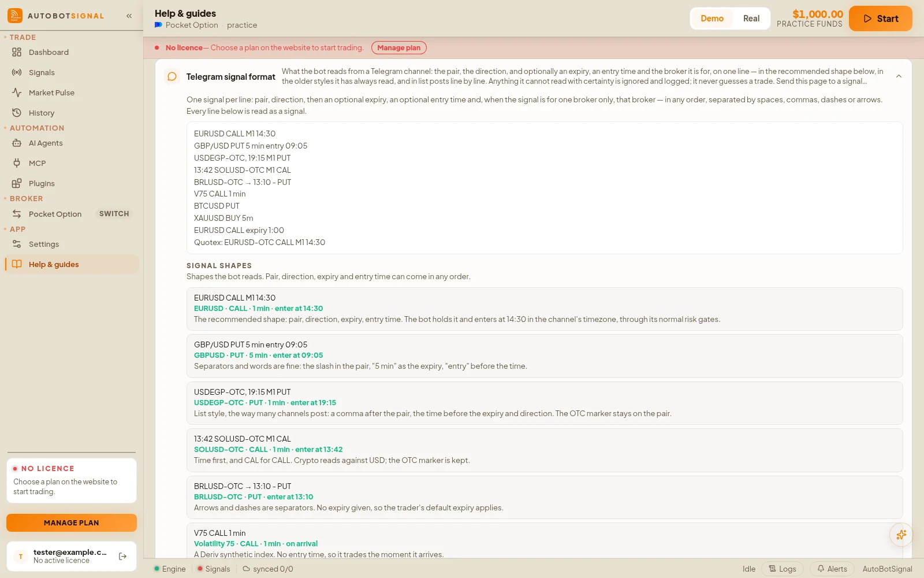The image size is (924, 578).
Task: Switch to Demo account mode
Action: (712, 18)
